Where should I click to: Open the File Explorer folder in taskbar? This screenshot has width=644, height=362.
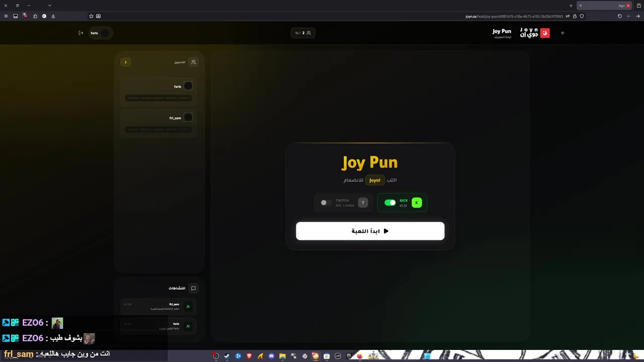coord(282,356)
